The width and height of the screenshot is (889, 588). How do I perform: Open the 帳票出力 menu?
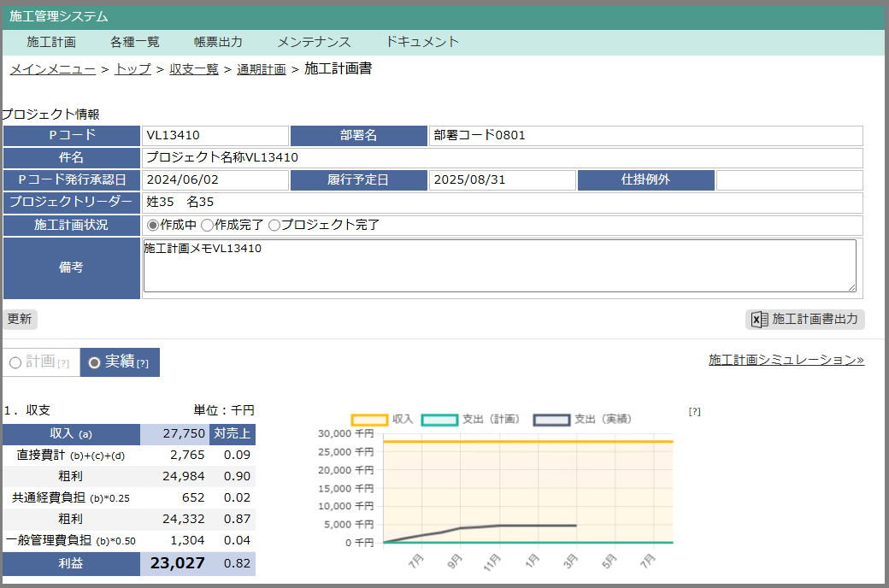click(218, 42)
